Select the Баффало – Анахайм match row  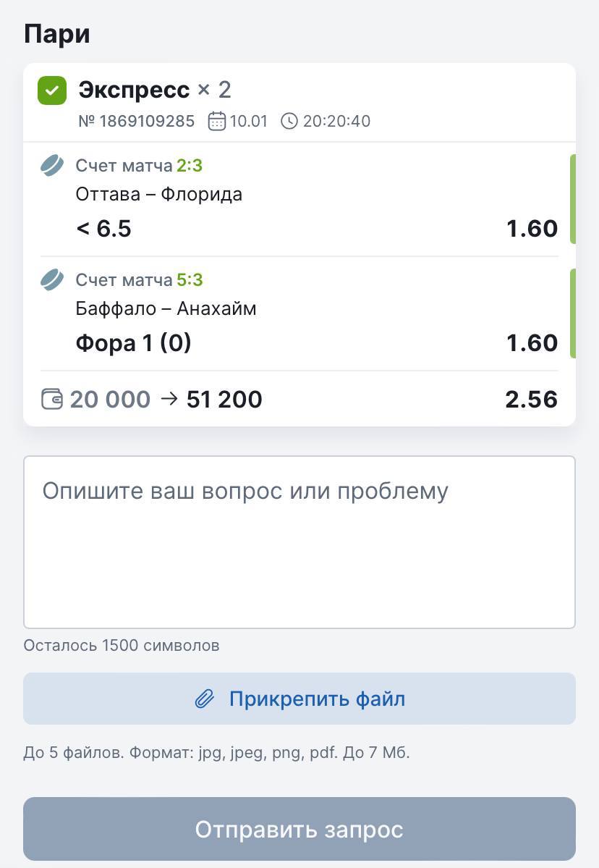166,308
